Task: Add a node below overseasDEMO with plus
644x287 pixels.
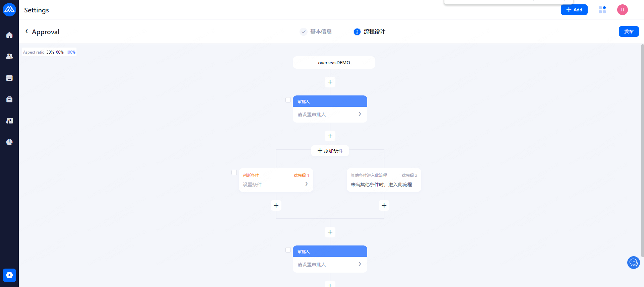Action: coord(330,82)
